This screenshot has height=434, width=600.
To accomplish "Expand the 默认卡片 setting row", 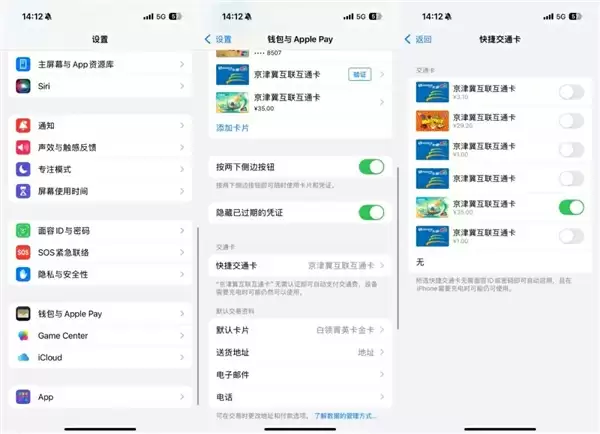I will [300, 329].
